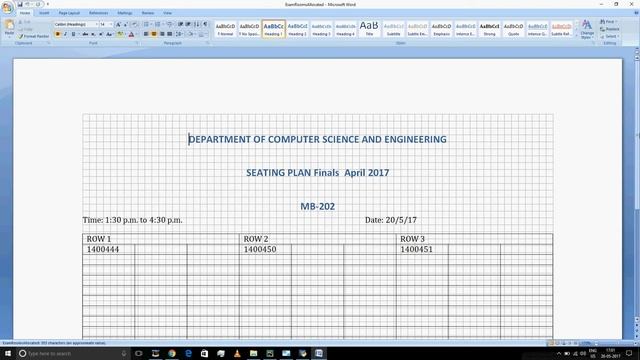
Task: Open the Windows Start menu
Action: 8,353
